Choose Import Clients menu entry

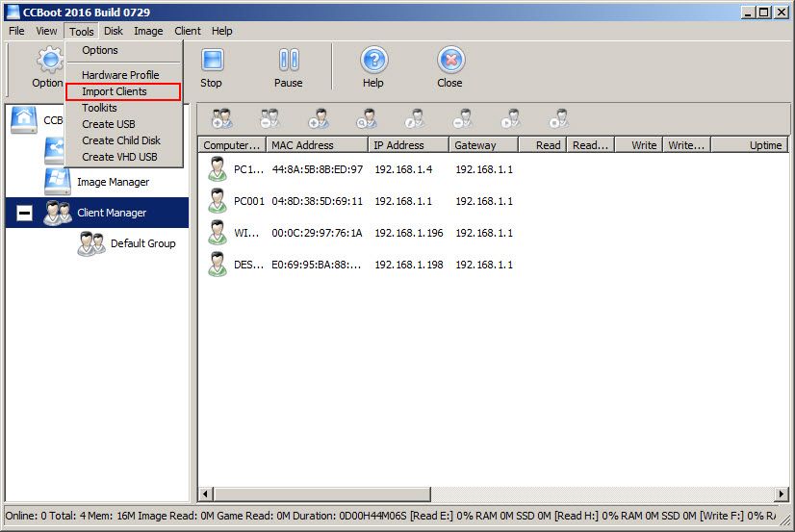tap(123, 91)
